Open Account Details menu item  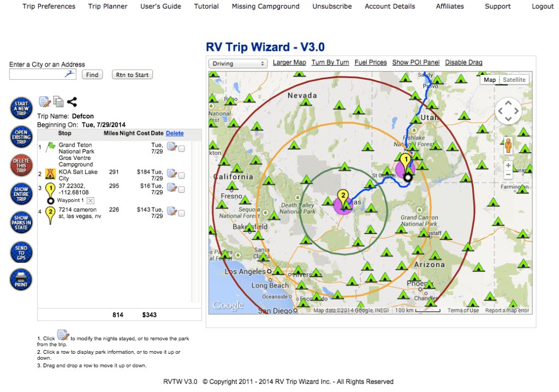coord(390,7)
